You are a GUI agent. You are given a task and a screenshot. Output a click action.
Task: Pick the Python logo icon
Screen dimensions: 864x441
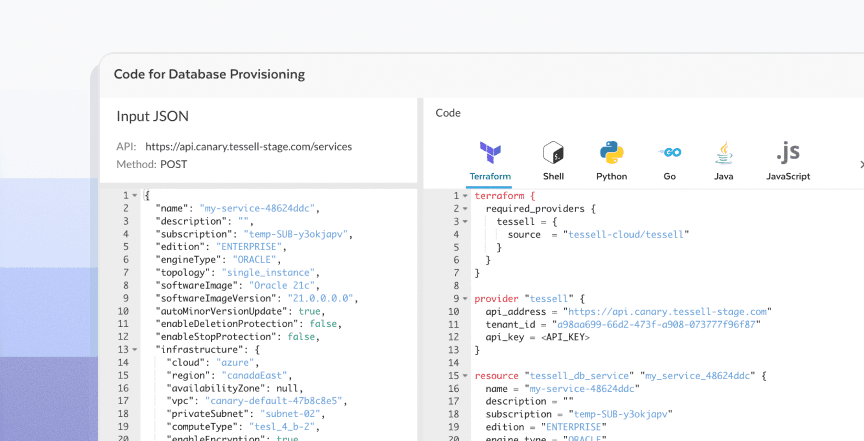612,152
